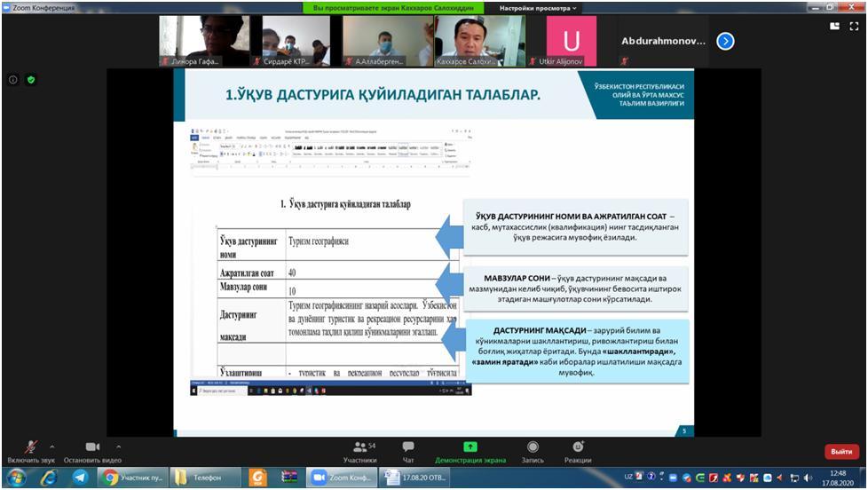Select Utkir Alijonov participant thumbnail
Viewport: 868px width, 490px height.
tap(572, 41)
